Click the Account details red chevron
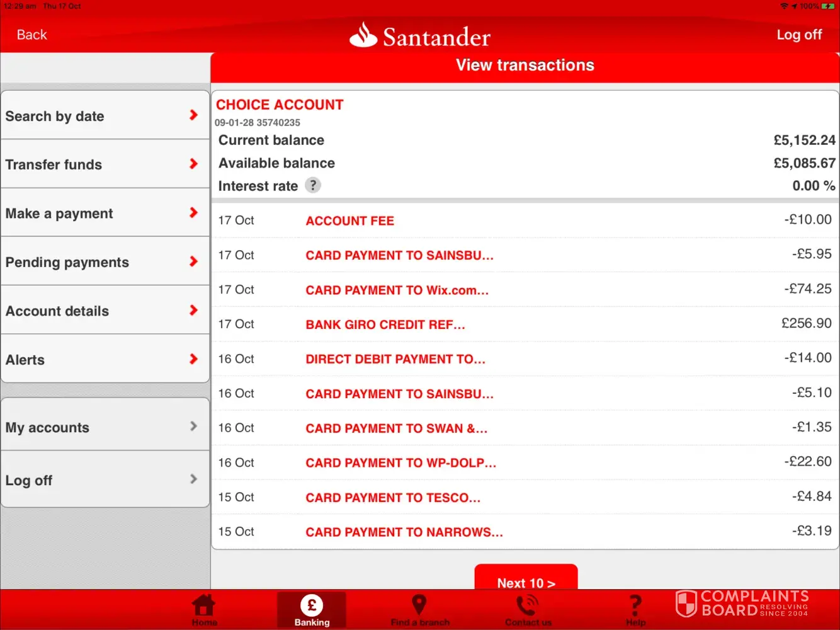The image size is (840, 630). tap(193, 310)
